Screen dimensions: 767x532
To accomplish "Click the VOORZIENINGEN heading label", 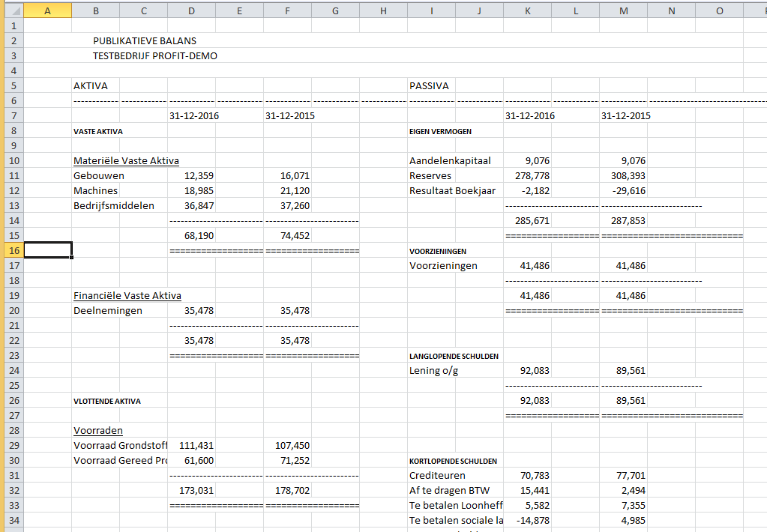I will (438, 251).
